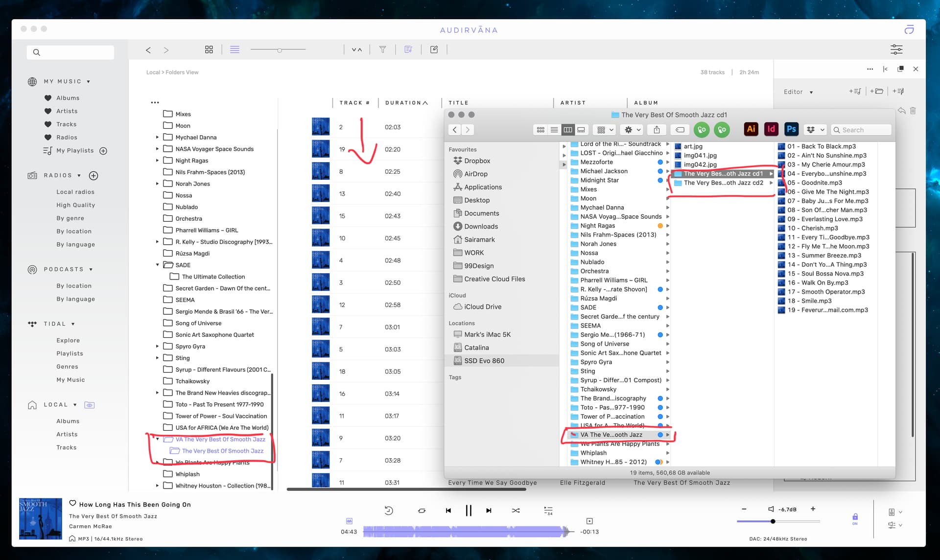Collapse the SADE folder
This screenshot has width=940, height=560.
(157, 265)
